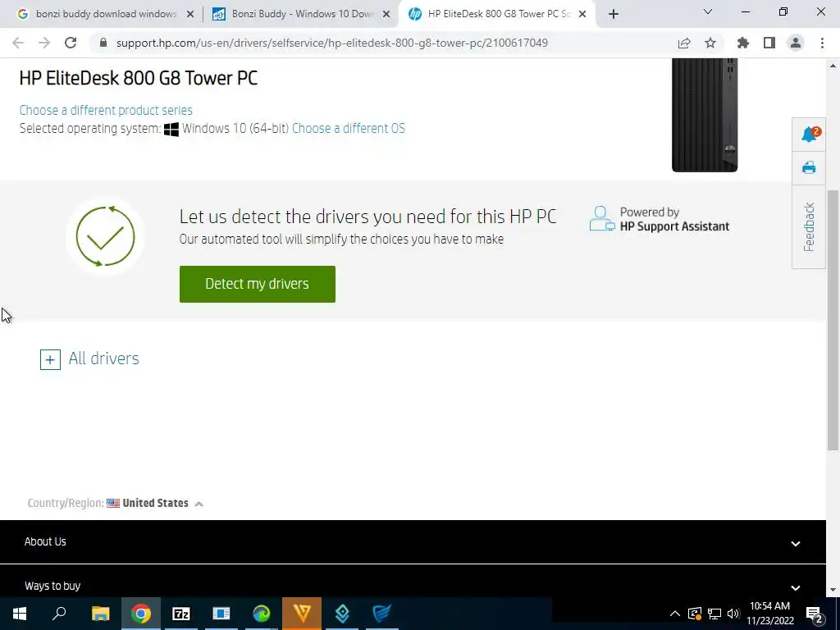Open the orange V taskbar app

(302, 614)
